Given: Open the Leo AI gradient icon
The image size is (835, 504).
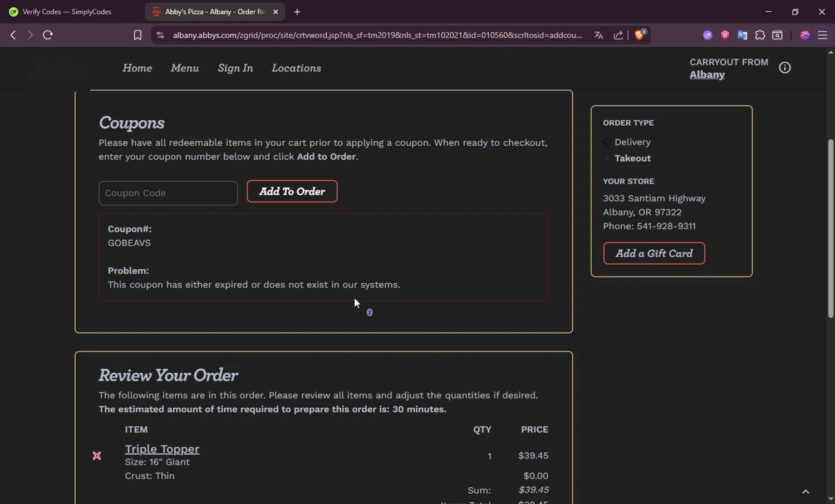Looking at the screenshot, I should coord(804,35).
